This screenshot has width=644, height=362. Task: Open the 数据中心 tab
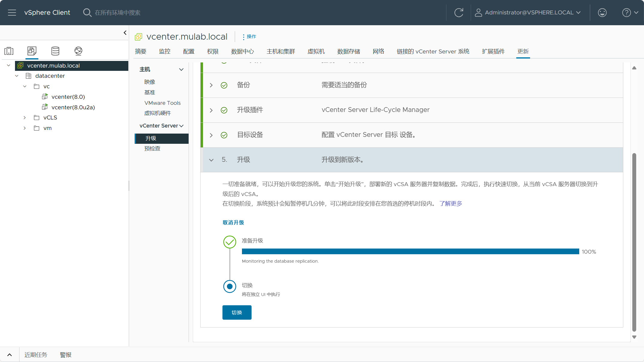click(243, 51)
